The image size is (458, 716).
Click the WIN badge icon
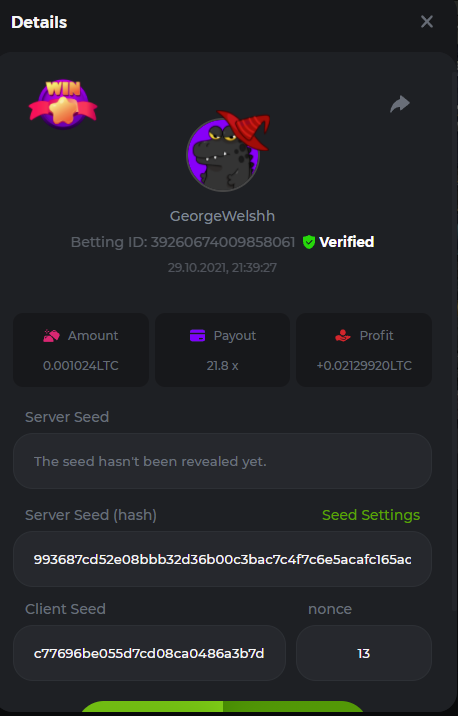[x=63, y=105]
